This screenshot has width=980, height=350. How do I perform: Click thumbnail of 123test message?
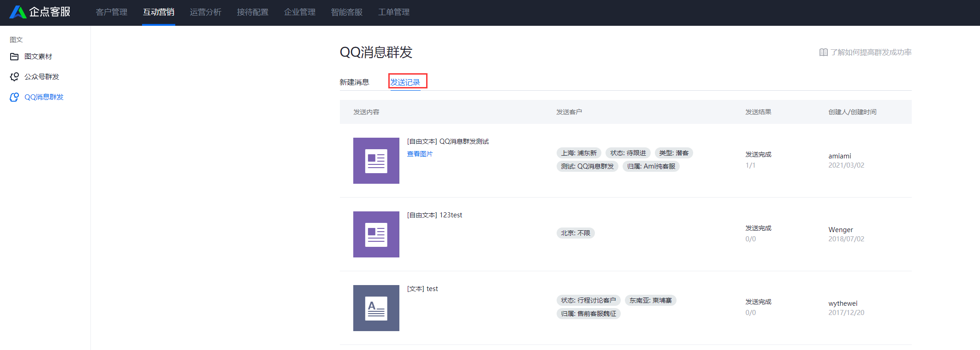click(376, 234)
